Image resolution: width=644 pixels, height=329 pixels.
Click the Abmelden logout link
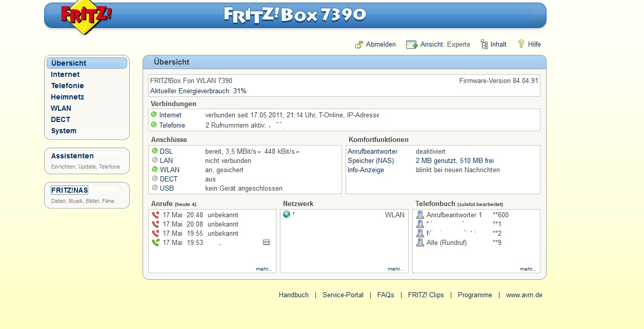click(x=381, y=45)
